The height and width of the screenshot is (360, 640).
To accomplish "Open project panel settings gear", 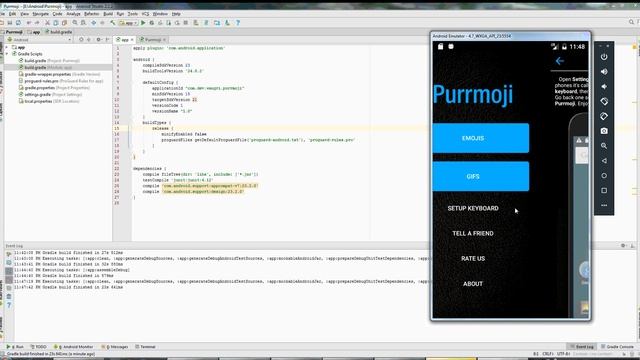I will pyautogui.click(x=98, y=40).
